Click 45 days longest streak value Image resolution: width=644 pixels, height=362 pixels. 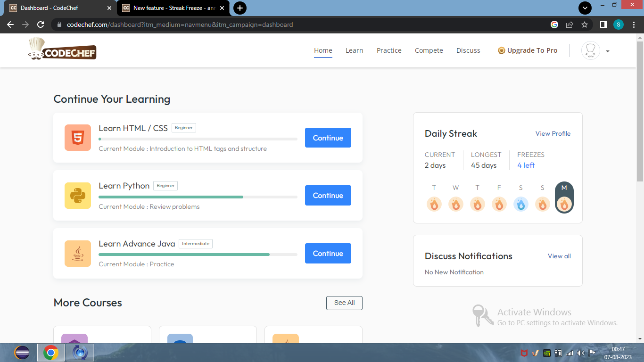point(484,165)
